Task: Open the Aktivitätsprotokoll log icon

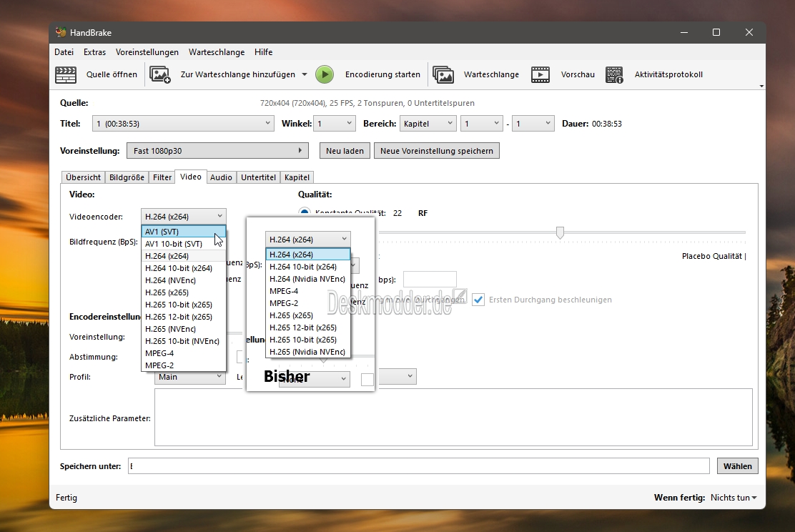Action: pyautogui.click(x=615, y=74)
